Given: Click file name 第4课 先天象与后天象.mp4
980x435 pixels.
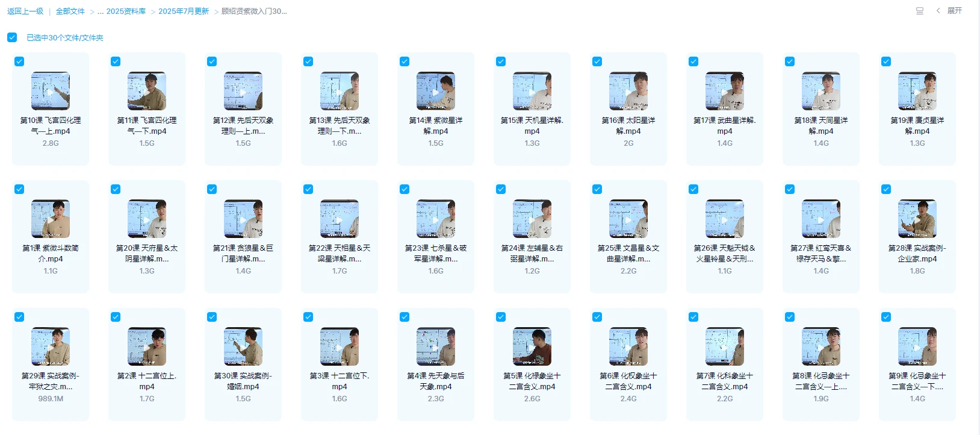Looking at the screenshot, I should tap(436, 381).
